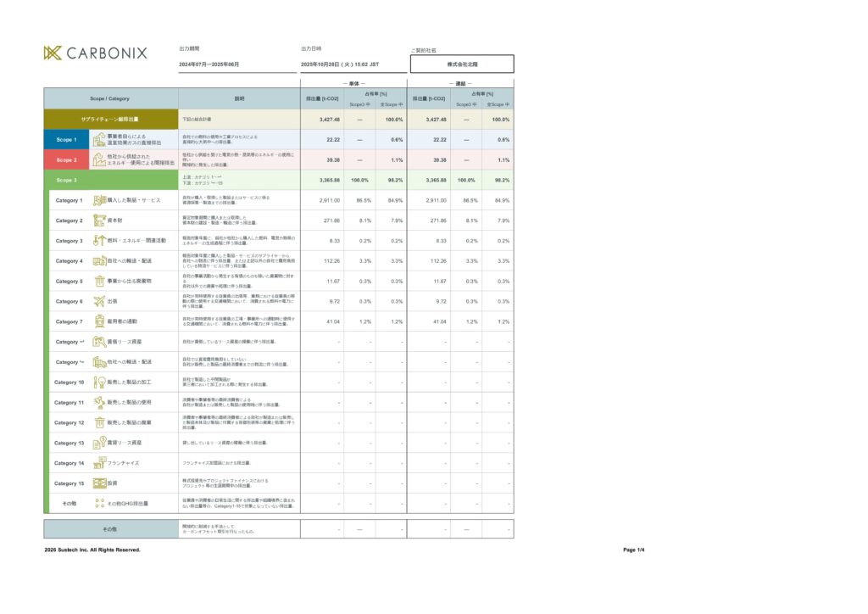This screenshot has width=868, height=614.
Task: Click the その他GHG排出量 dots icon
Action: coord(99,504)
